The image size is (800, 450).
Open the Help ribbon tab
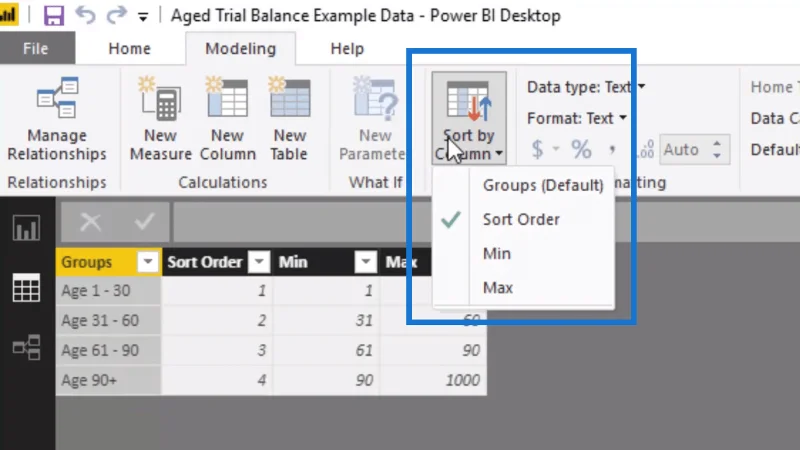pos(347,48)
